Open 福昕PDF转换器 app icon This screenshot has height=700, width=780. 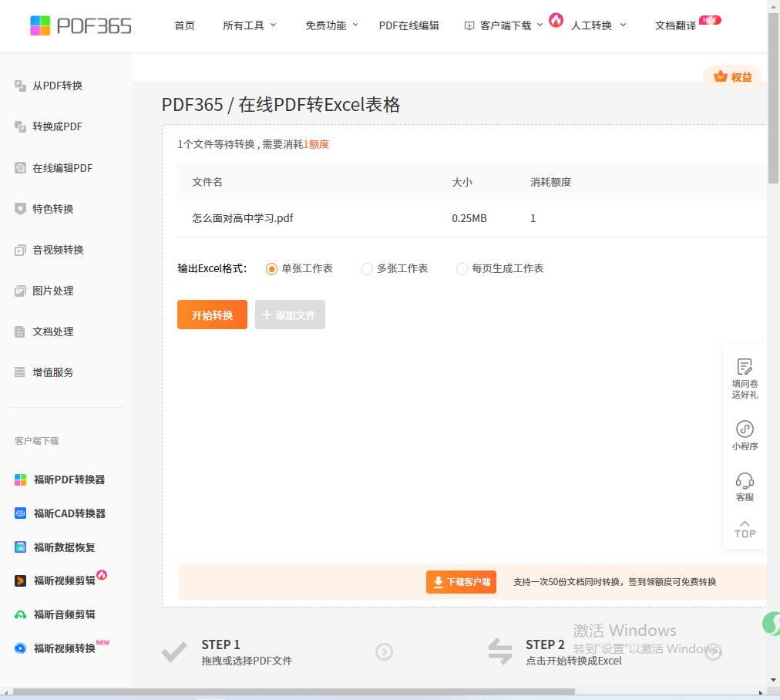click(x=20, y=480)
